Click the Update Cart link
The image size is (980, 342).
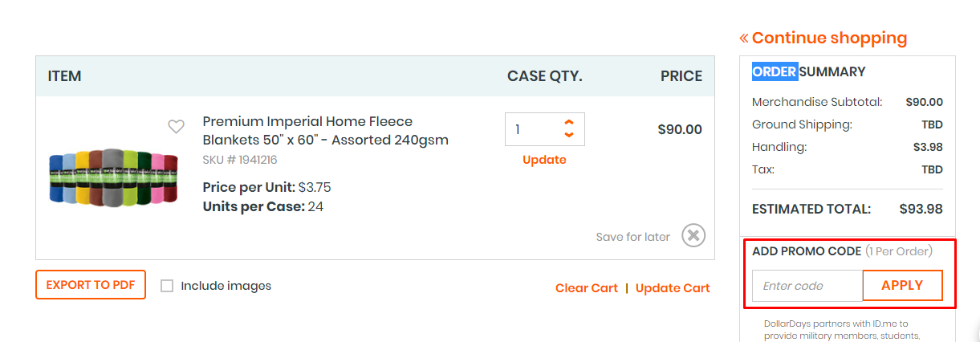[673, 288]
